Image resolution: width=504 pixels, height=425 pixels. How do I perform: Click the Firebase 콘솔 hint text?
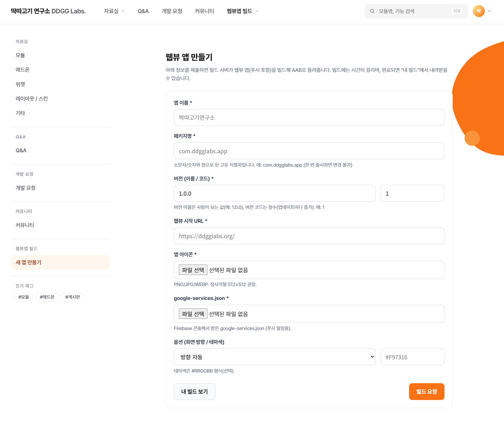(233, 328)
